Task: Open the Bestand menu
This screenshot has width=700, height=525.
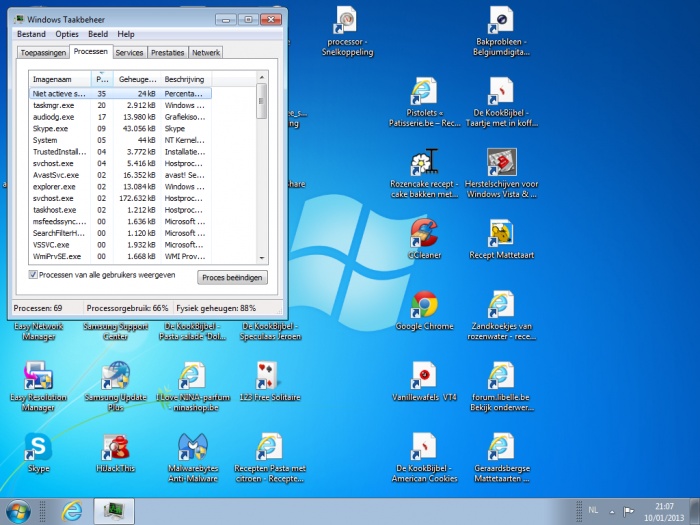Action: coord(31,34)
